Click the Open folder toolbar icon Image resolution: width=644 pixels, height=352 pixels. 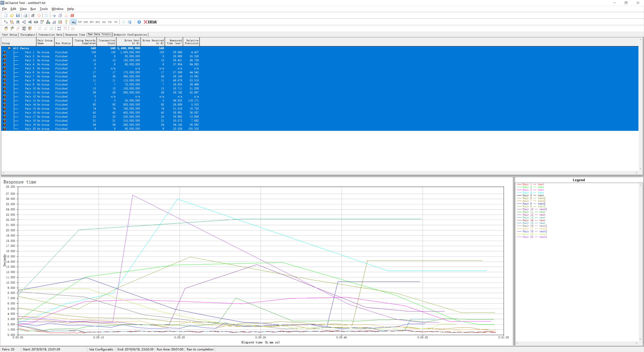coord(12,15)
